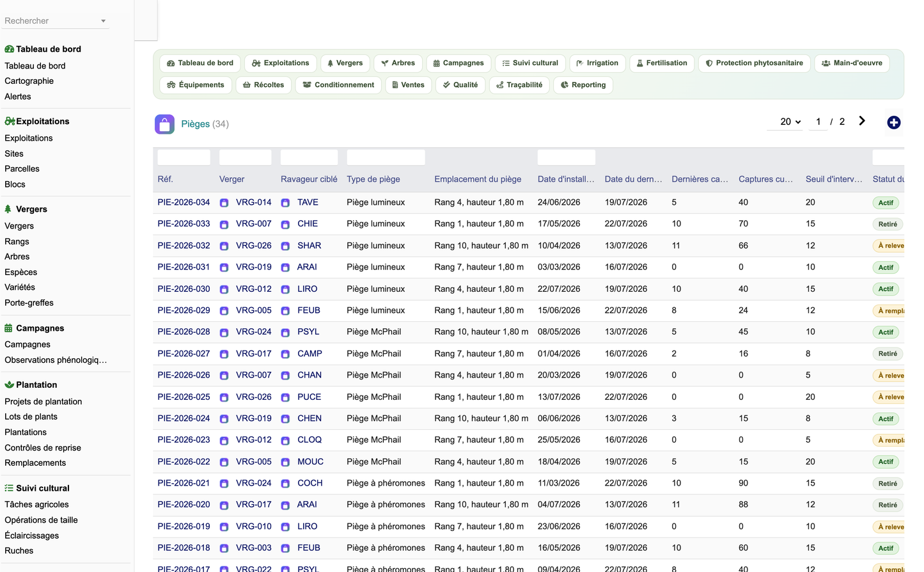
Task: Click the pest icon next to SHAR
Action: pos(285,246)
